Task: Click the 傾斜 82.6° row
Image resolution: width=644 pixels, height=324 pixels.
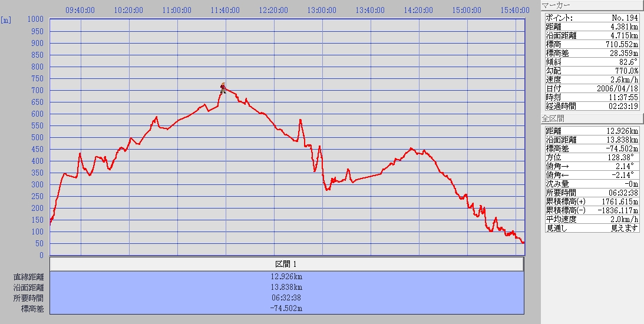Action: point(590,62)
